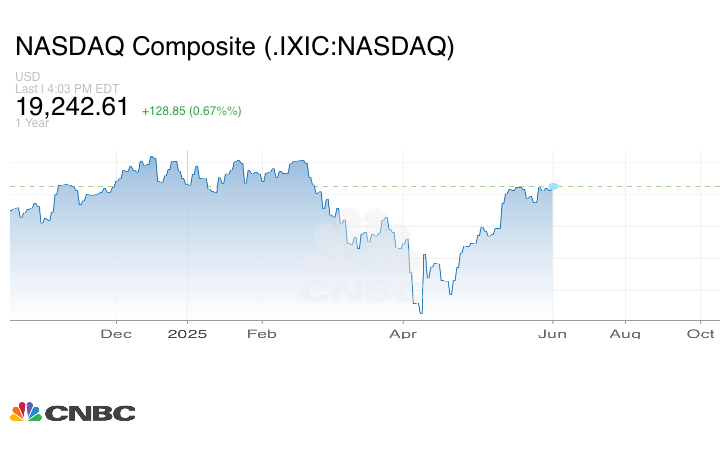The height and width of the screenshot is (450, 720).
Task: Click the 19,242.61 last price value
Action: [x=72, y=106]
